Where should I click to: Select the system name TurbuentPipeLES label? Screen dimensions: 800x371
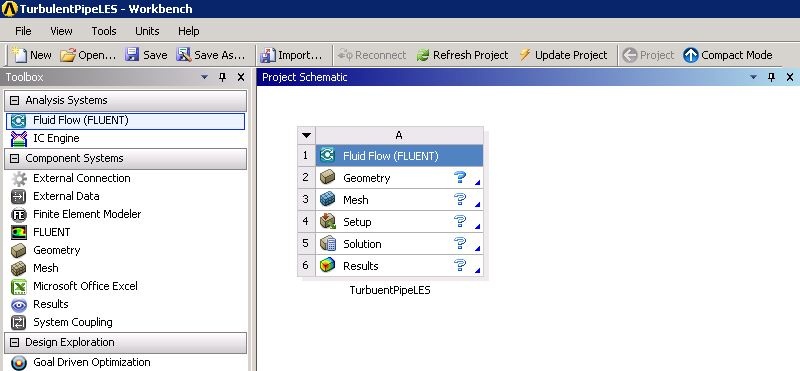point(390,290)
